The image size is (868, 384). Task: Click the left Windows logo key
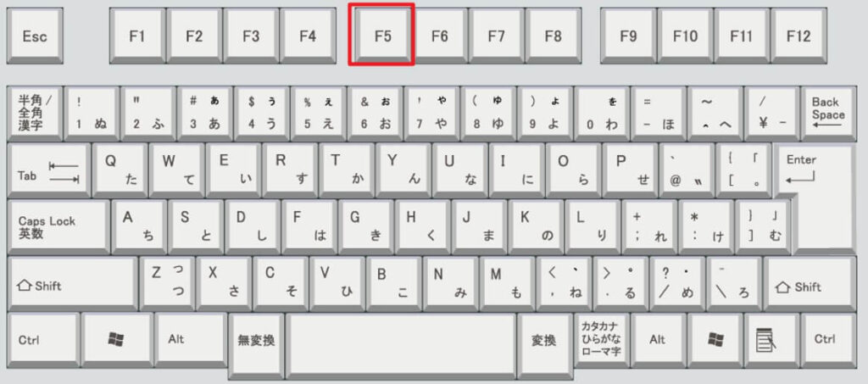pos(117,340)
